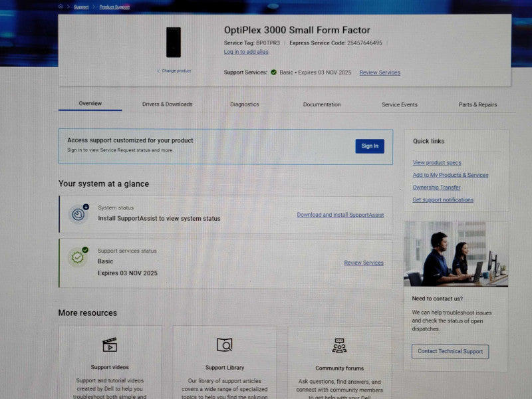Click the Change product link
Screen dimensions: 532x399
pyautogui.click(x=174, y=71)
